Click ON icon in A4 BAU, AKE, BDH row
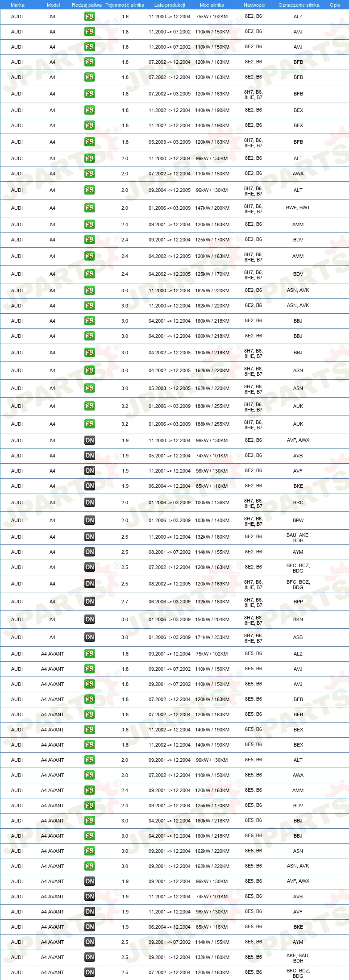 pos(90,537)
